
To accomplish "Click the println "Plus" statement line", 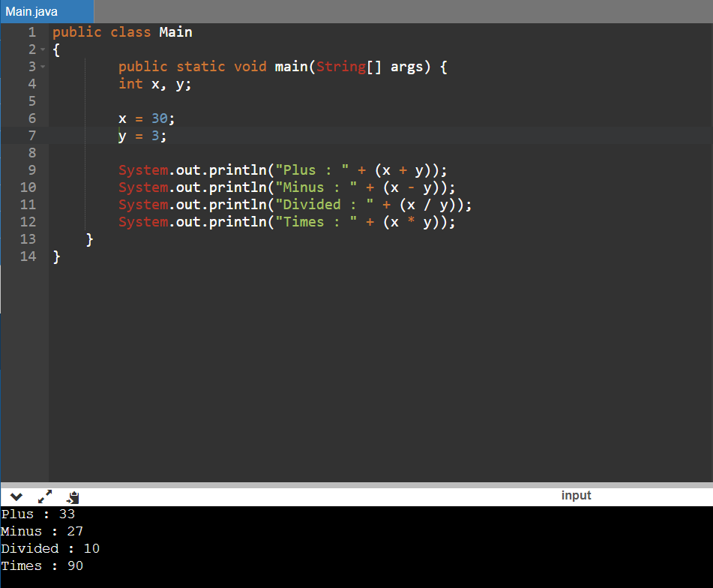I will (281, 169).
